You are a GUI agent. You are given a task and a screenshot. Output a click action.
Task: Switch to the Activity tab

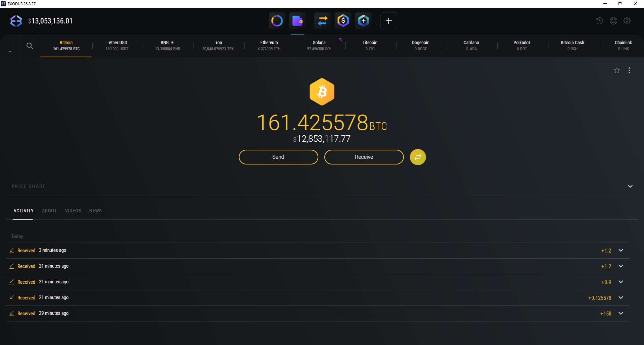(23, 211)
